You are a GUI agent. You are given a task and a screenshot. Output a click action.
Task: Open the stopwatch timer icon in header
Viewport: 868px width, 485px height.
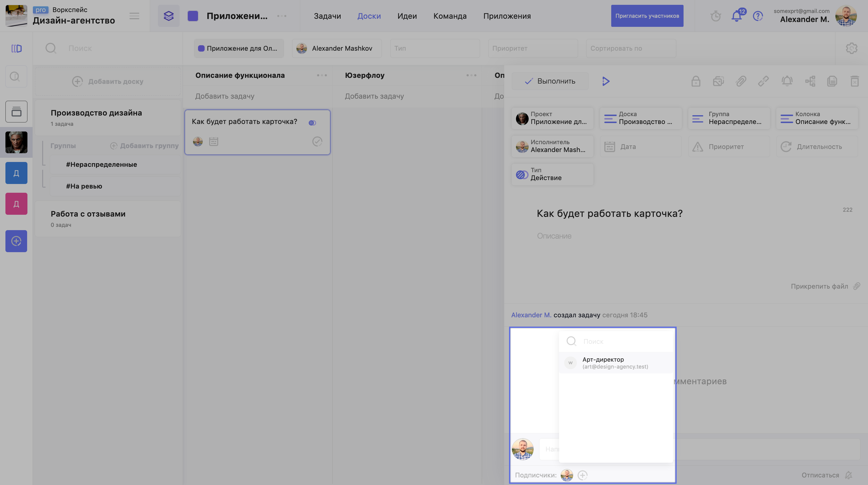click(x=715, y=16)
